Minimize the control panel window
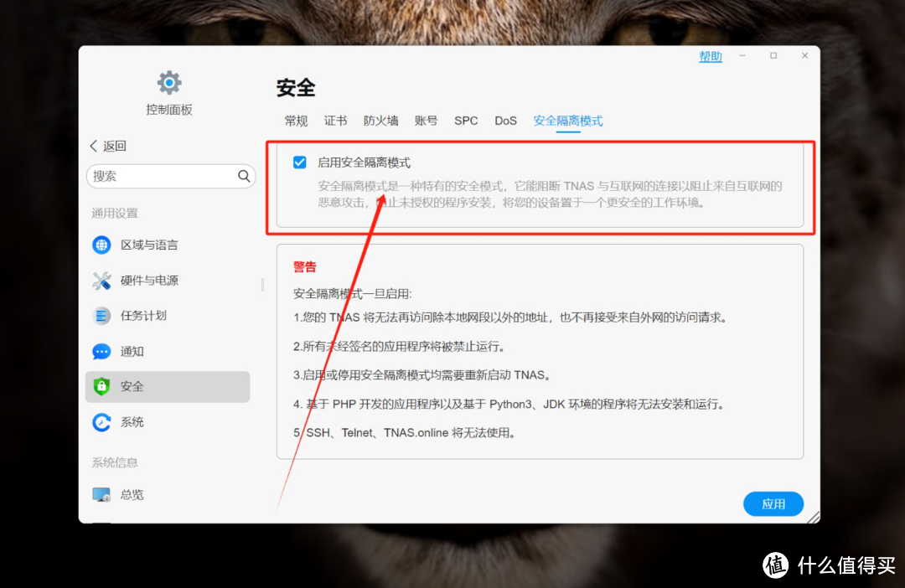The image size is (905, 588). tap(742, 55)
